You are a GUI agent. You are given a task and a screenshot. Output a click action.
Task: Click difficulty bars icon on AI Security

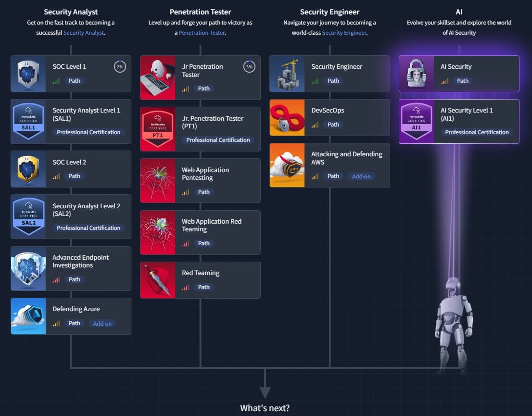[445, 81]
